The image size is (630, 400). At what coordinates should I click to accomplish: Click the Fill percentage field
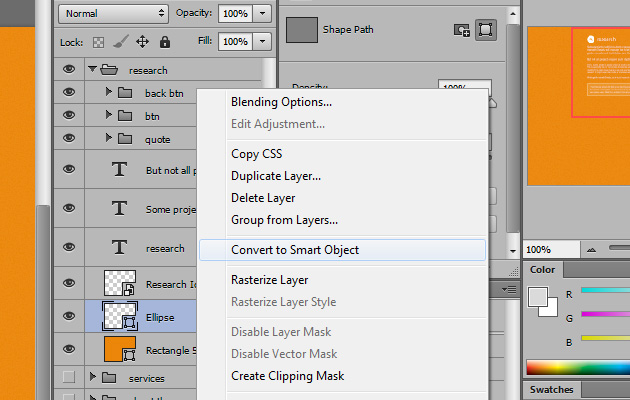coord(235,42)
